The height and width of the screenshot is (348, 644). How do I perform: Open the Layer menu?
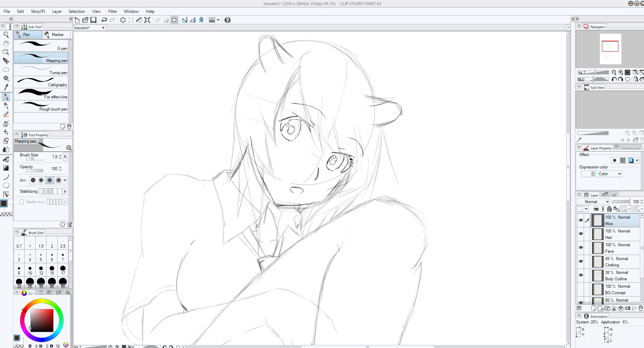click(x=57, y=11)
